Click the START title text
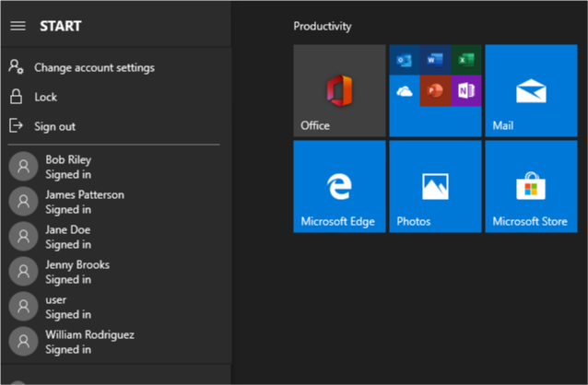This screenshot has width=588, height=385. 61,26
